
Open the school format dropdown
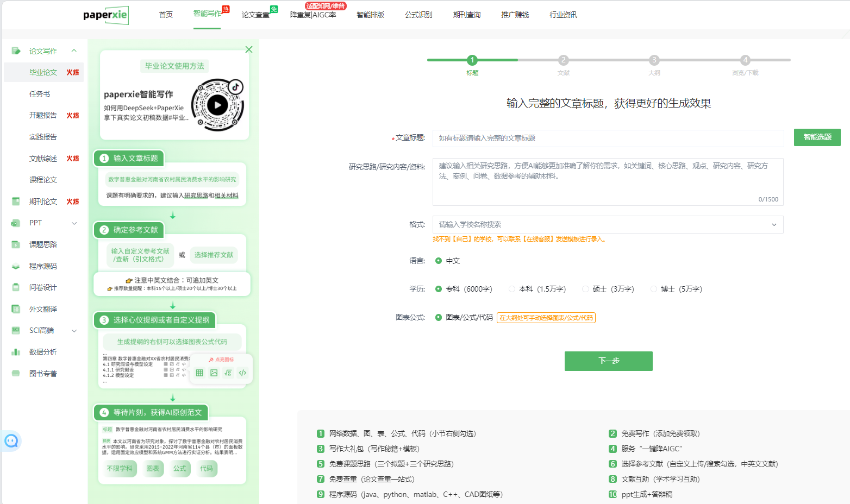tap(608, 224)
